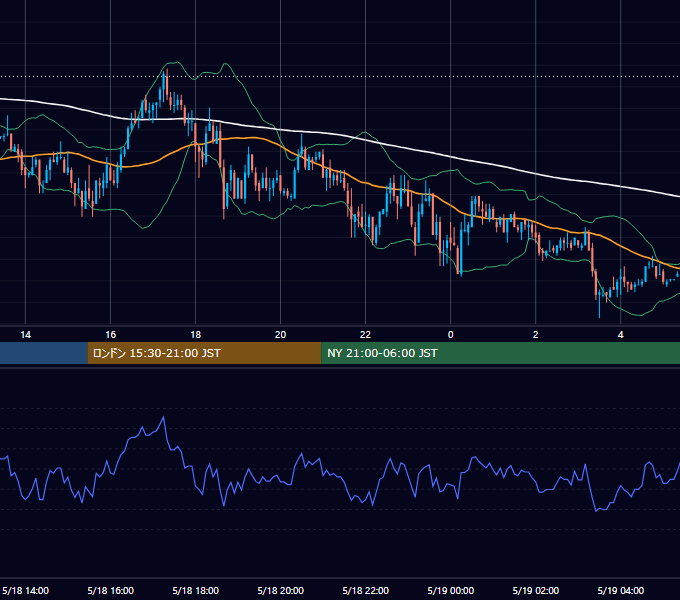Click the "2" hour label on price chart axis
680x600 pixels.
[536, 335]
